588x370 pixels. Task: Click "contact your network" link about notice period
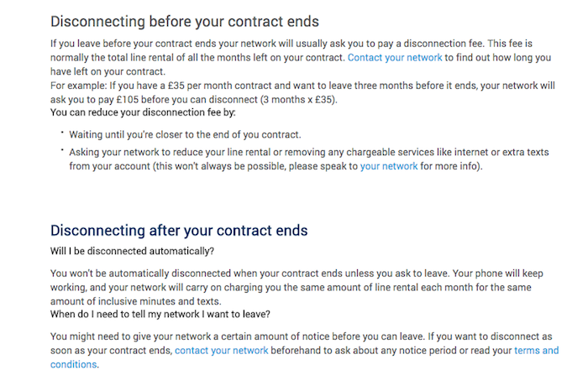click(221, 351)
